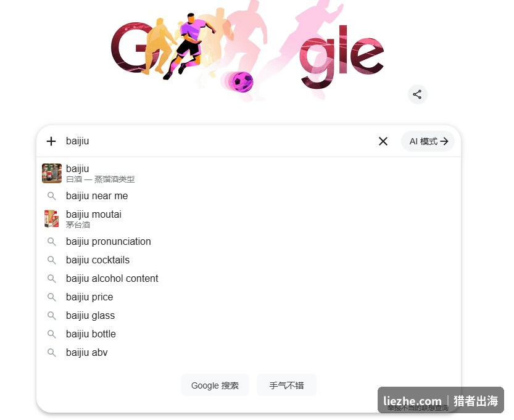Click the Moutai bottle thumbnail
This screenshot has width=514, height=420.
[52, 219]
